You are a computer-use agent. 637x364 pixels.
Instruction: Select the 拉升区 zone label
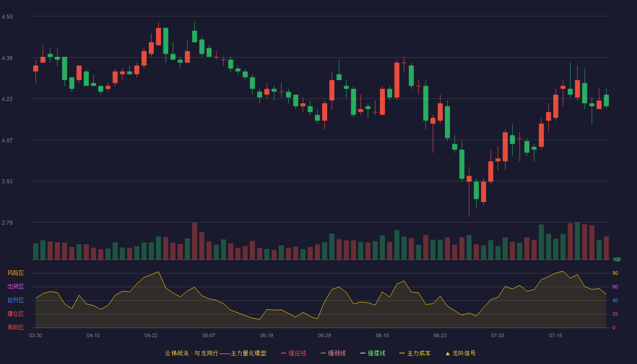15,300
